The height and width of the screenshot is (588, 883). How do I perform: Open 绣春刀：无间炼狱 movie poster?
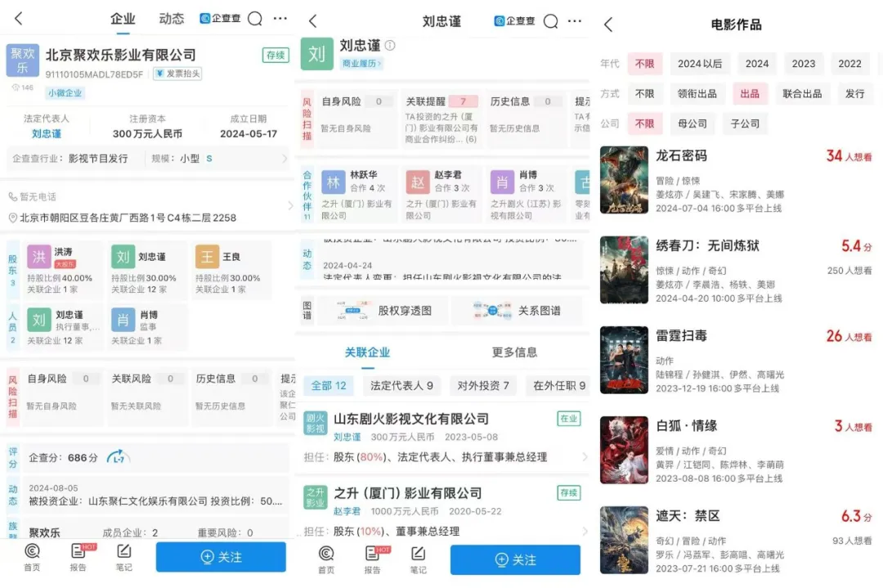tap(624, 271)
